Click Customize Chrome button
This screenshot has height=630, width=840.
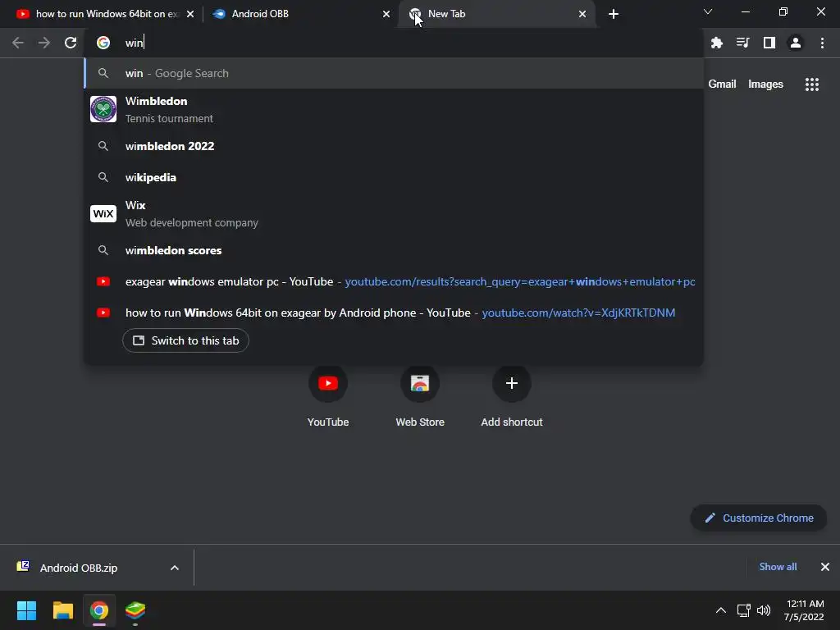759,518
